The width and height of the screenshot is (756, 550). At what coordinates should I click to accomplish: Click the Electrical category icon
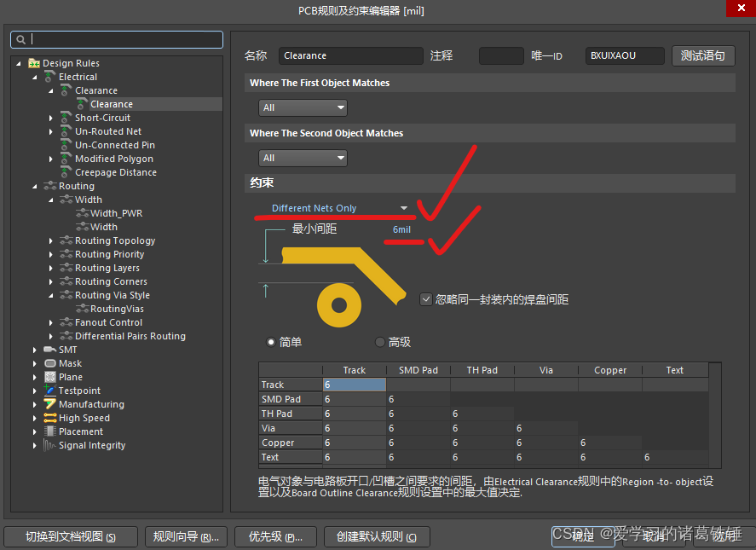(x=50, y=77)
